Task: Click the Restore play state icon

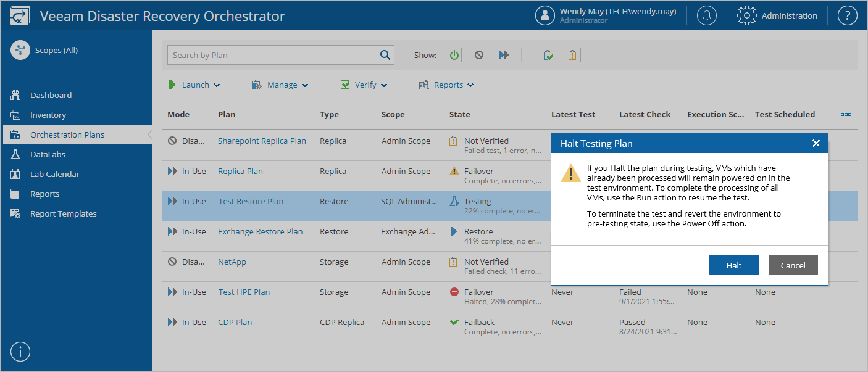Action: pyautogui.click(x=454, y=231)
